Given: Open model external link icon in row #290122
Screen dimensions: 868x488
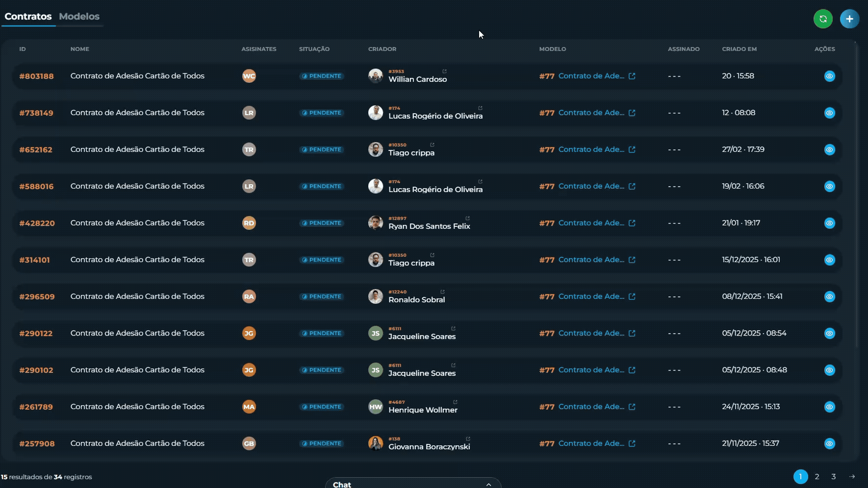Looking at the screenshot, I should click(x=632, y=333).
